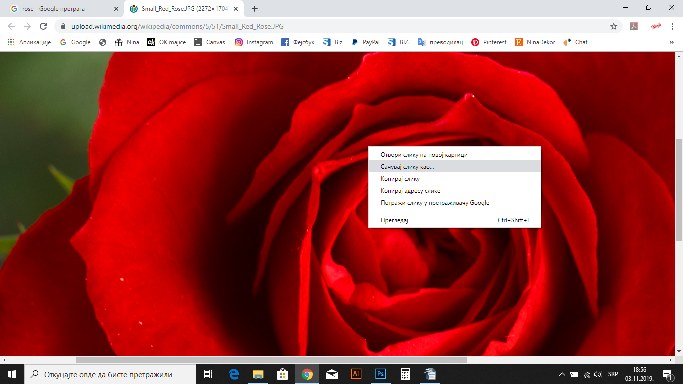This screenshot has width=683, height=384.
Task: Pick 'Копирај слику' from the context menu
Action: pos(454,179)
